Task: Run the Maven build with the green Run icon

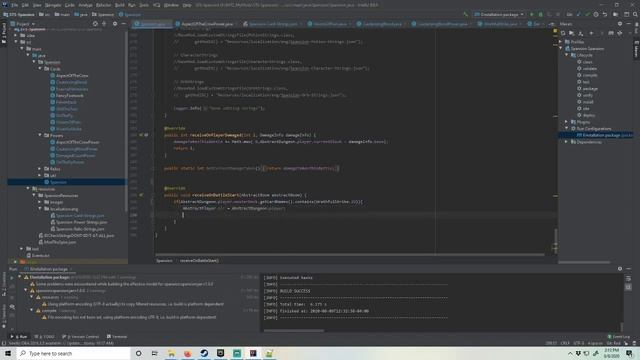Action: (531, 14)
